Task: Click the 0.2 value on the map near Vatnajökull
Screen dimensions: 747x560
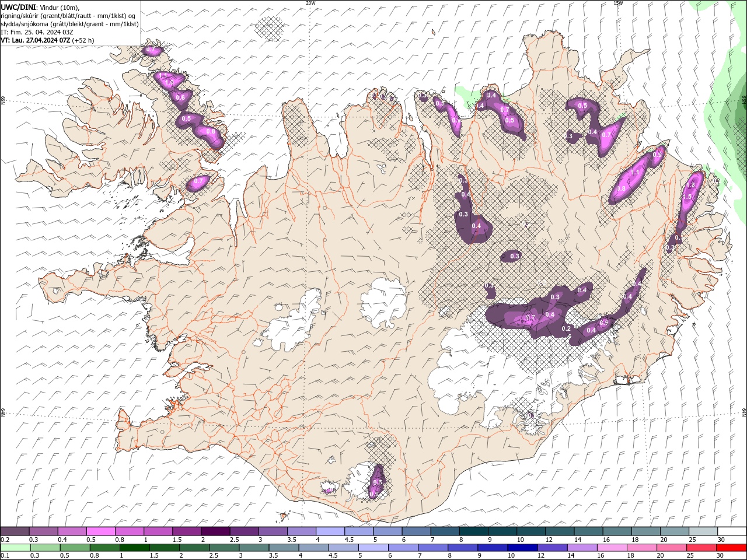Action: pyautogui.click(x=566, y=329)
